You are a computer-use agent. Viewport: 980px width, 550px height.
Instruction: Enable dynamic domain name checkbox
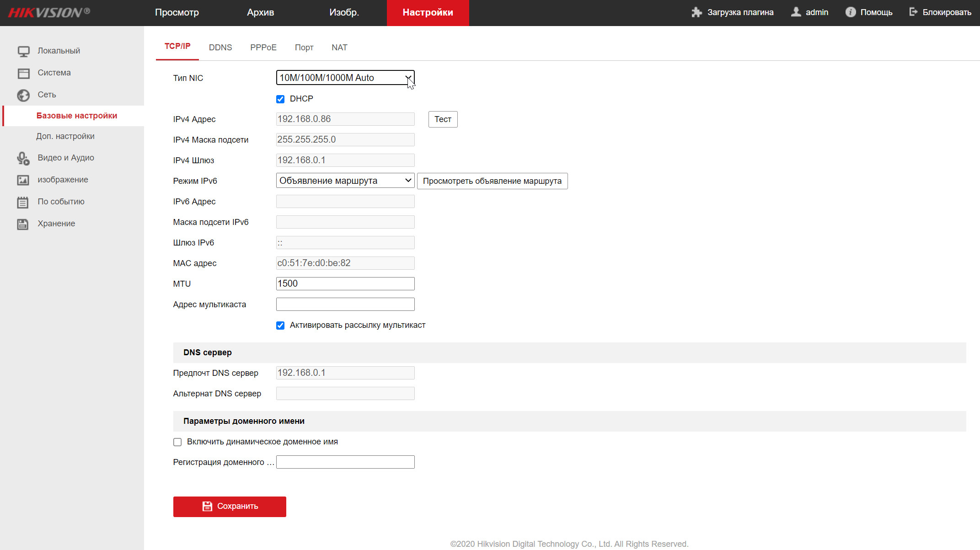click(x=177, y=442)
